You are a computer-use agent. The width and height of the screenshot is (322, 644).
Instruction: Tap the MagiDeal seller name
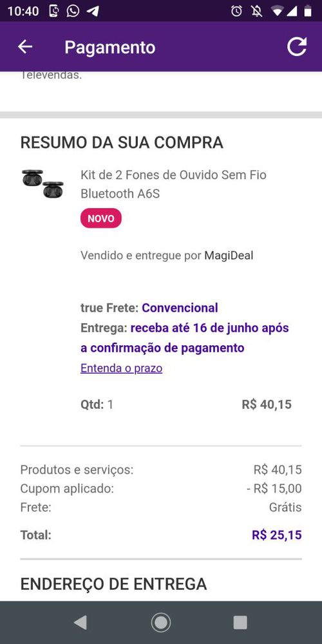tap(229, 256)
